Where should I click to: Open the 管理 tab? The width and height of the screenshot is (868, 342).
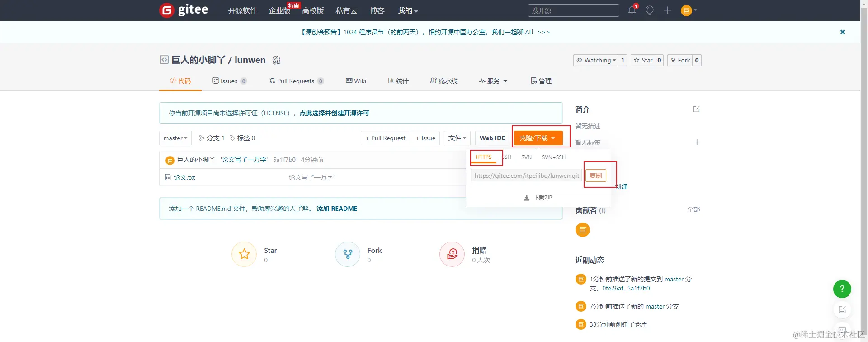coord(541,81)
